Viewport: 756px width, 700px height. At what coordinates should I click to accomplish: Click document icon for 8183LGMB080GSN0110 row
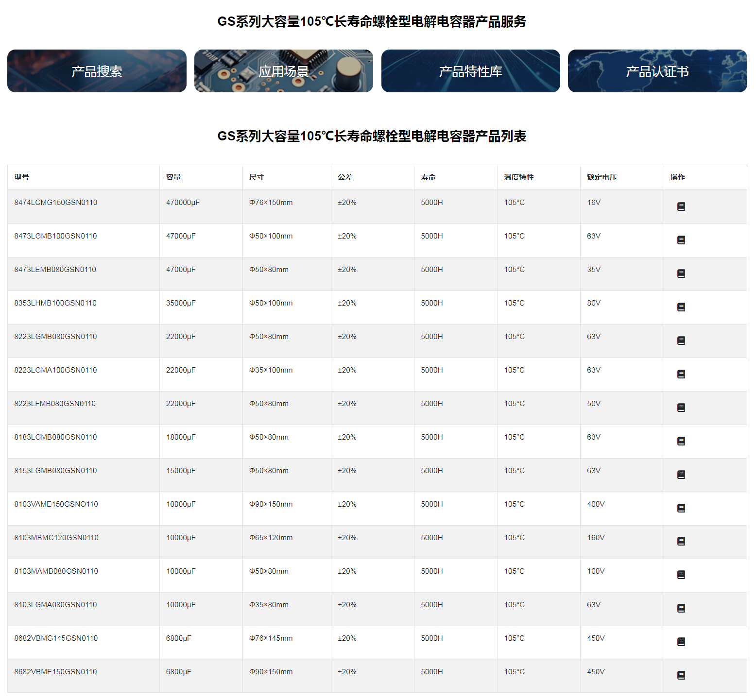point(681,442)
